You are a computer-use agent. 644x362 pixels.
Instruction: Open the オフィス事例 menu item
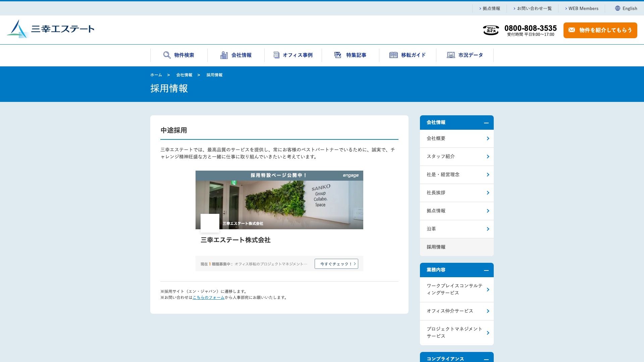[x=293, y=55]
